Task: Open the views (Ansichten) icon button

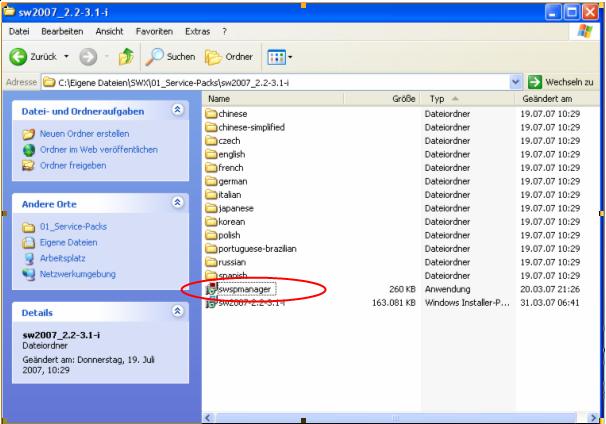Action: tap(277, 57)
